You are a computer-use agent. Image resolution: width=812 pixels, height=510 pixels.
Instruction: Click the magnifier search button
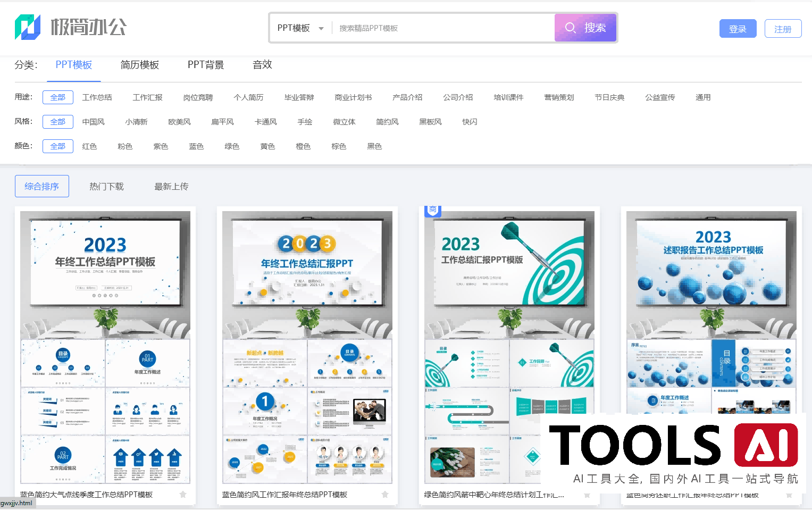[585, 28]
